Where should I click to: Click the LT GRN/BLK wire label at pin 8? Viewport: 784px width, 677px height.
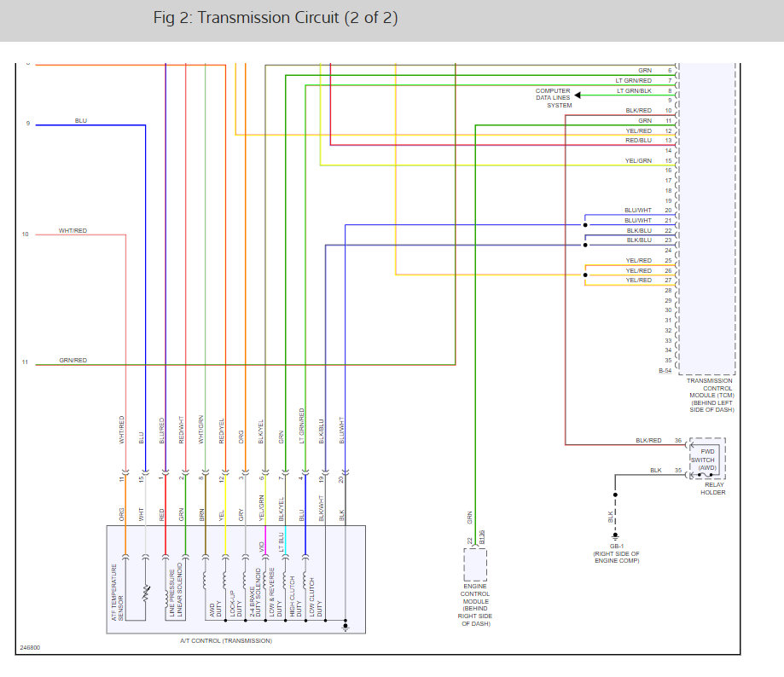(x=634, y=90)
